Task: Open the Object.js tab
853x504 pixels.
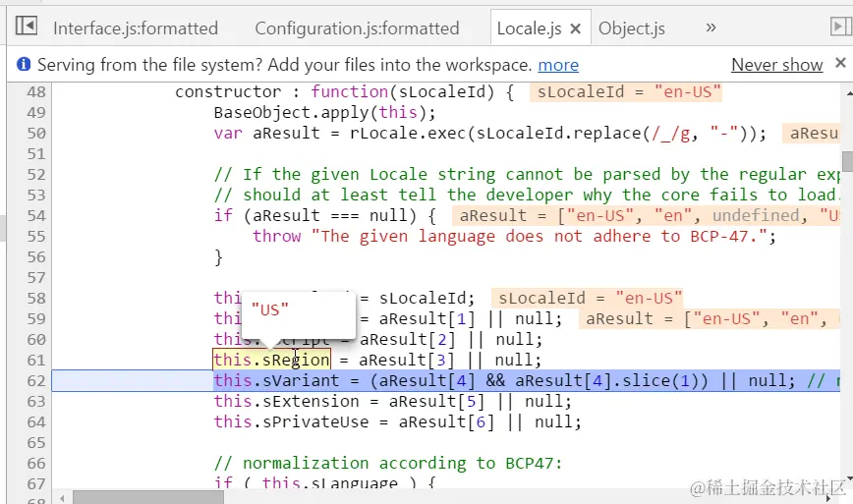Action: [x=632, y=28]
